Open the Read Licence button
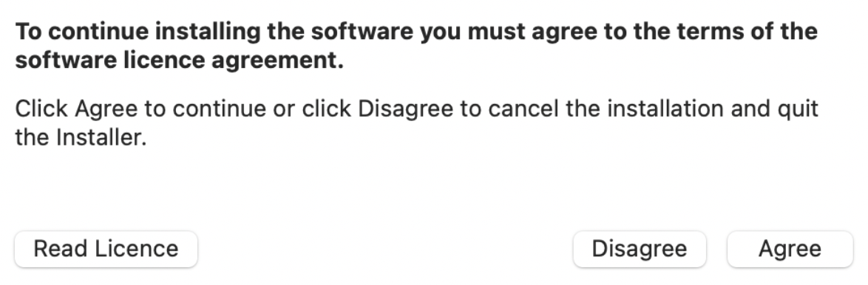This screenshot has height=285, width=868. tap(106, 249)
